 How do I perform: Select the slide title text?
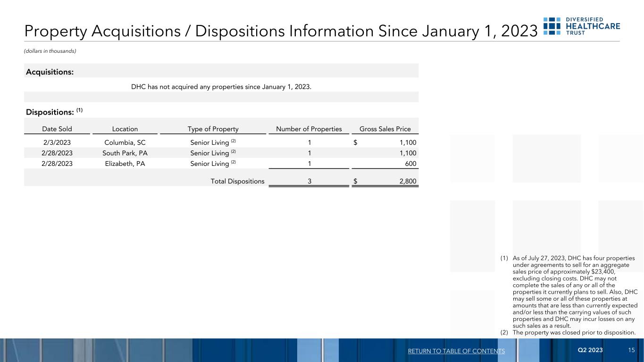[281, 31]
